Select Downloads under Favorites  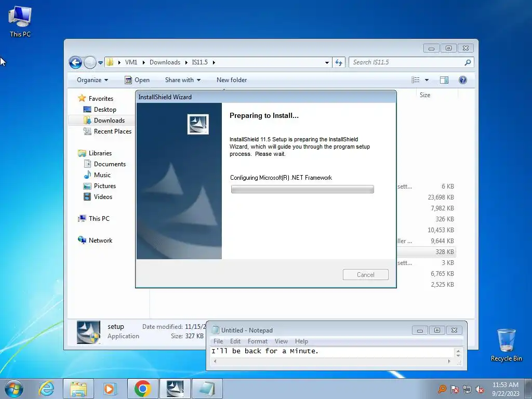(109, 121)
